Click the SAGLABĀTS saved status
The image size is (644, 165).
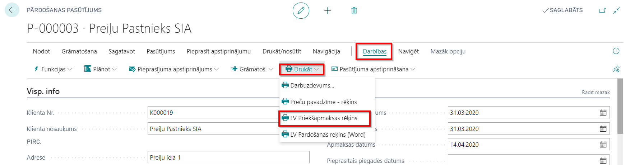(562, 10)
